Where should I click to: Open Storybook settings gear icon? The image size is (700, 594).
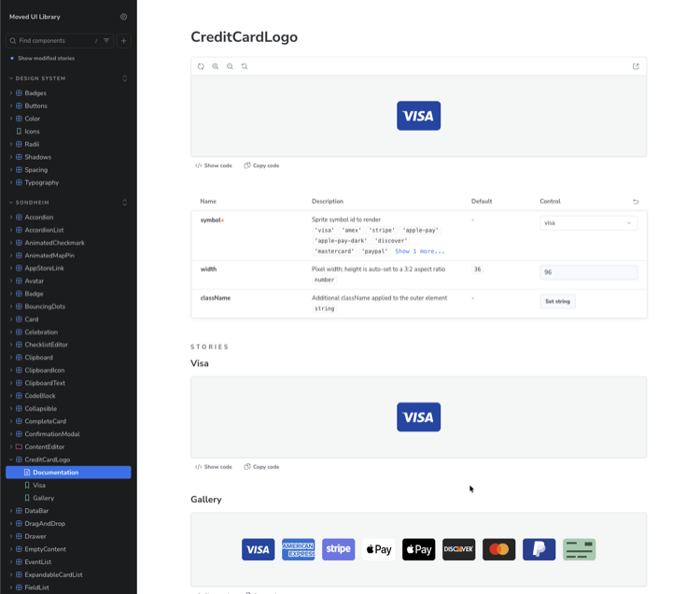coord(123,17)
